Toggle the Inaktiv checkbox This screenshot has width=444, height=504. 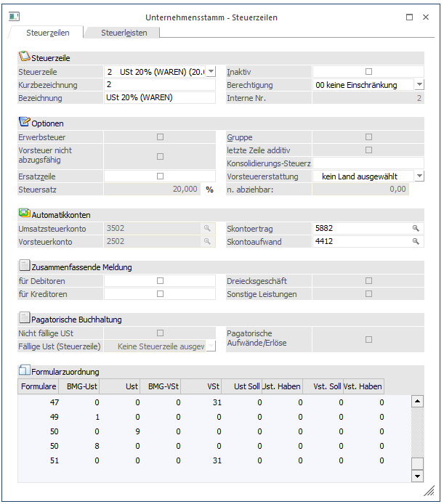(368, 72)
